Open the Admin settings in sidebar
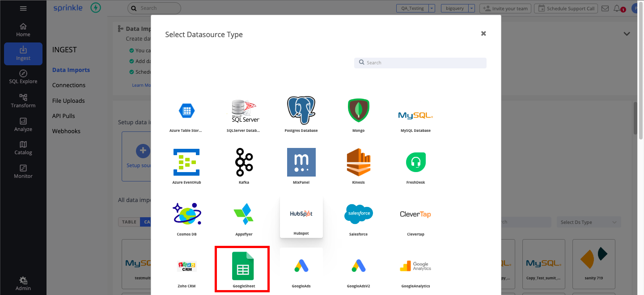The width and height of the screenshot is (644, 295). coord(23,284)
